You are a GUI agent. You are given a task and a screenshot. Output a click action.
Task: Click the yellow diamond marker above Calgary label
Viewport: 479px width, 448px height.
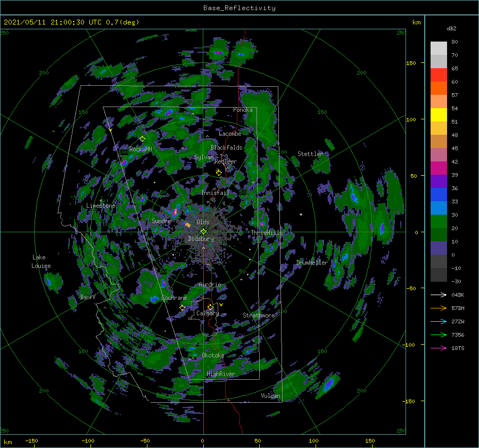tap(210, 307)
